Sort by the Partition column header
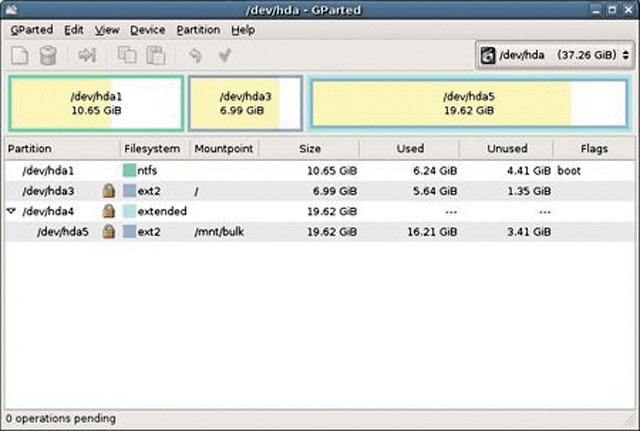 (x=62, y=149)
